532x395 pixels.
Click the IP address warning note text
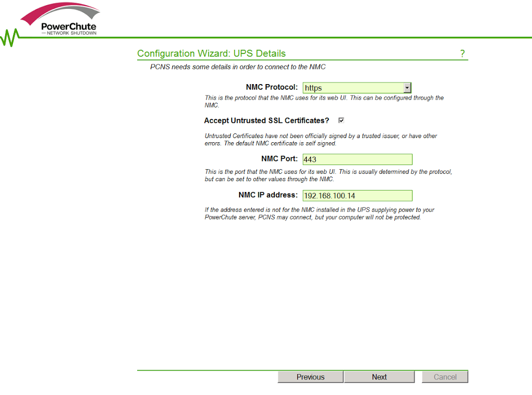(x=319, y=213)
